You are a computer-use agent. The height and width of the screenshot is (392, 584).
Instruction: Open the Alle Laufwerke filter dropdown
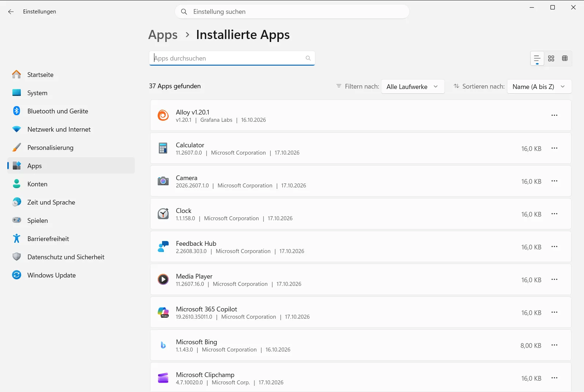click(413, 86)
